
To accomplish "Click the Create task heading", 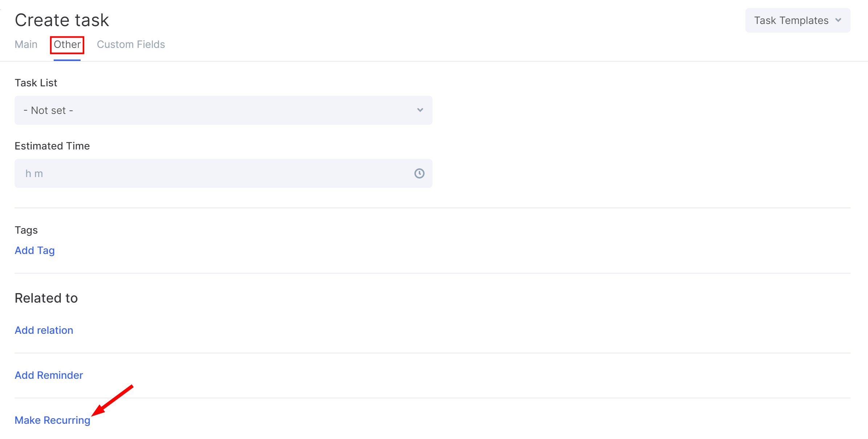I will pyautogui.click(x=62, y=20).
